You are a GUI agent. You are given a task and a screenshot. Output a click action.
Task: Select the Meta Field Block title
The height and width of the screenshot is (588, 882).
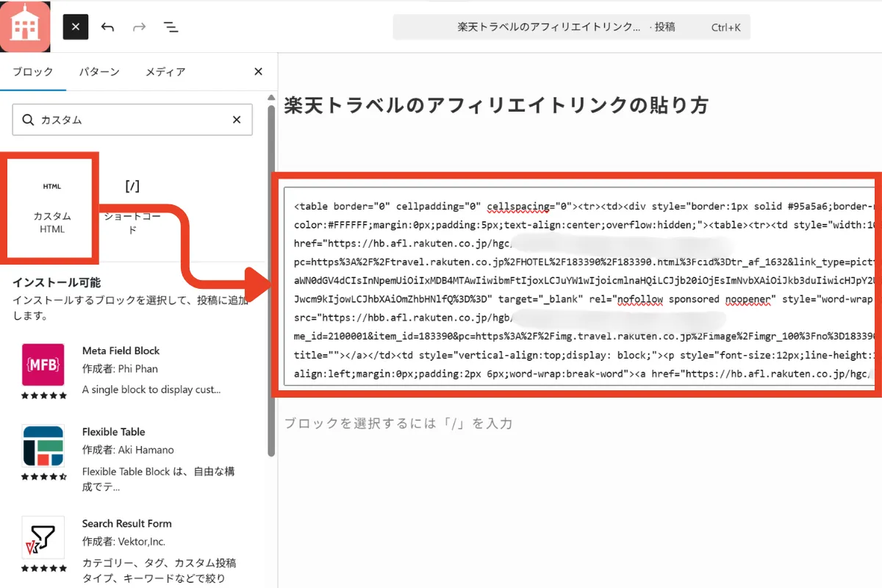click(x=121, y=351)
